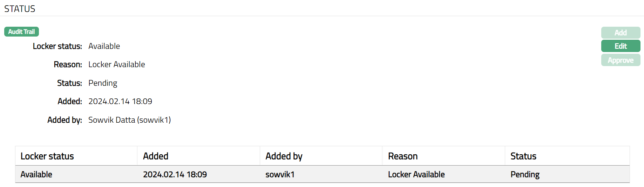Click the date cell in the table row
This screenshot has width=644, height=187.
[175, 174]
